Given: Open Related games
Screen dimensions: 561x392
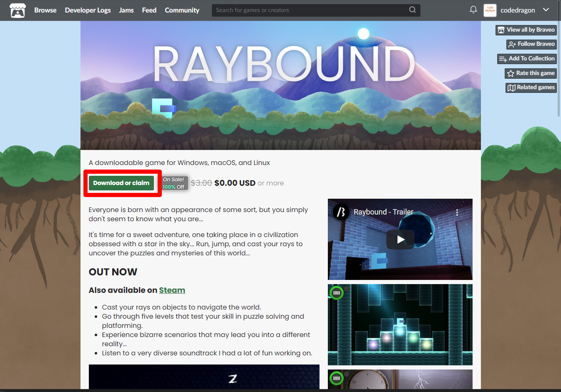Looking at the screenshot, I should (531, 87).
